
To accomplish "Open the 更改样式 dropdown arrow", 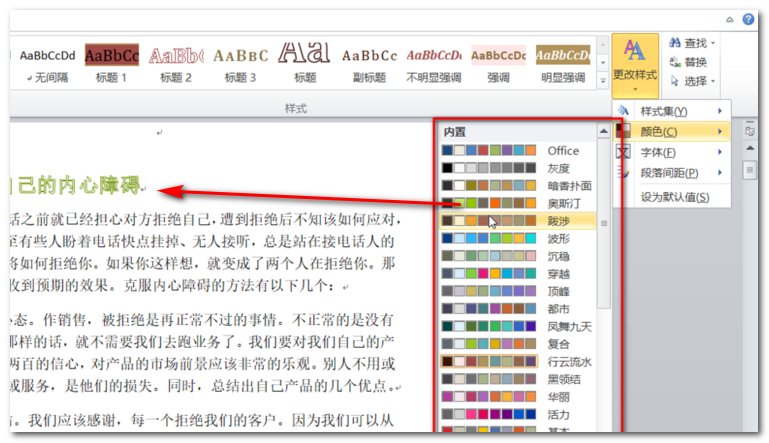I will pyautogui.click(x=635, y=89).
